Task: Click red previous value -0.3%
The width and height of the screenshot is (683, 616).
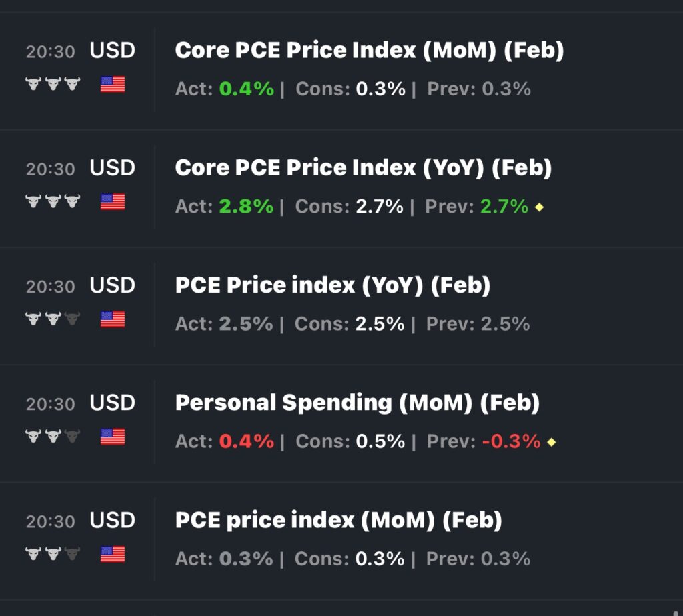Action: click(x=510, y=441)
